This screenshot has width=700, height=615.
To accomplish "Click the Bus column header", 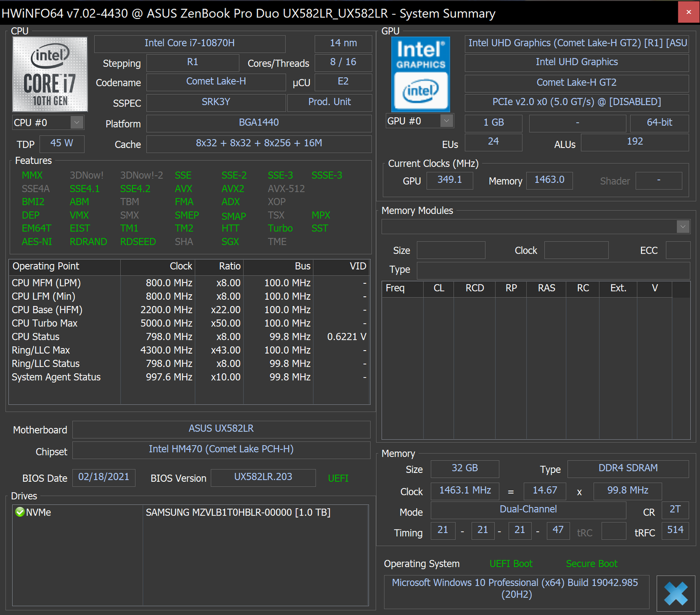I will [278, 266].
